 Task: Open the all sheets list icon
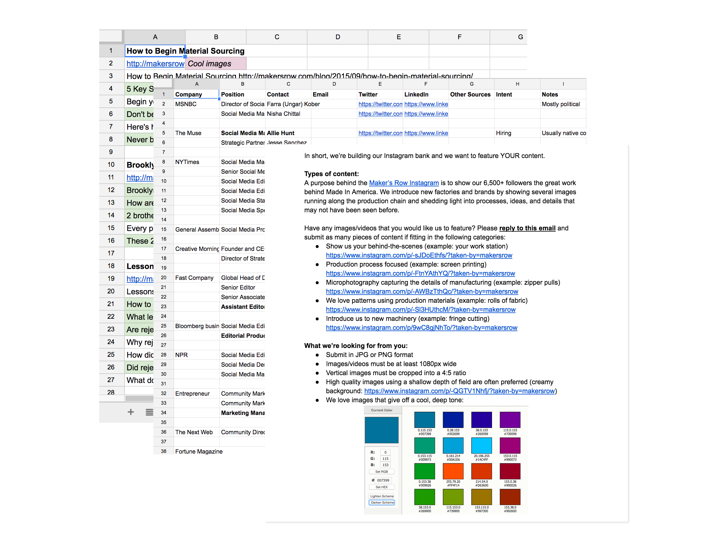(x=149, y=412)
